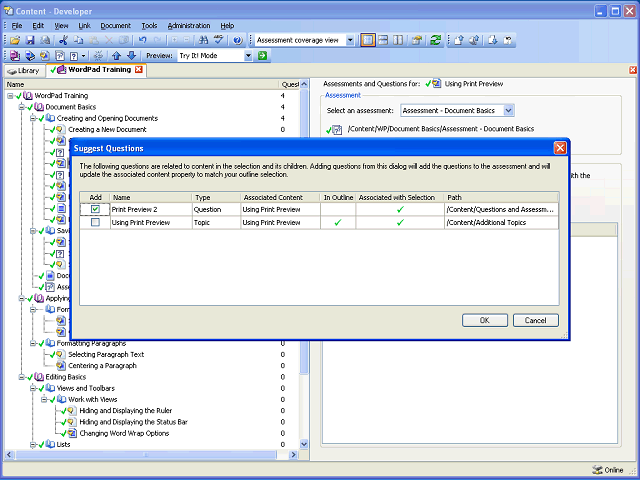
Task: Click the blue Move Up arrow
Action: pyautogui.click(x=116, y=56)
